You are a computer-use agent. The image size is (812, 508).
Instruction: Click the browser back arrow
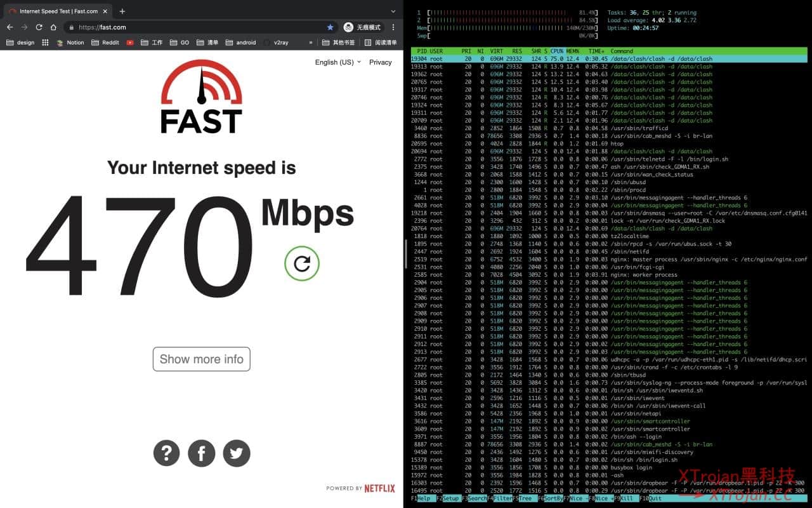(10, 27)
